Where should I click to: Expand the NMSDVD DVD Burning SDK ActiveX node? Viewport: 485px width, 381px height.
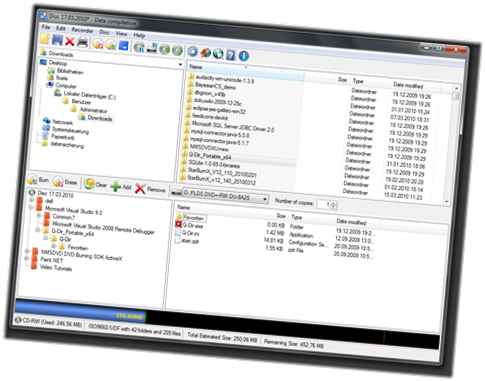pyautogui.click(x=27, y=251)
